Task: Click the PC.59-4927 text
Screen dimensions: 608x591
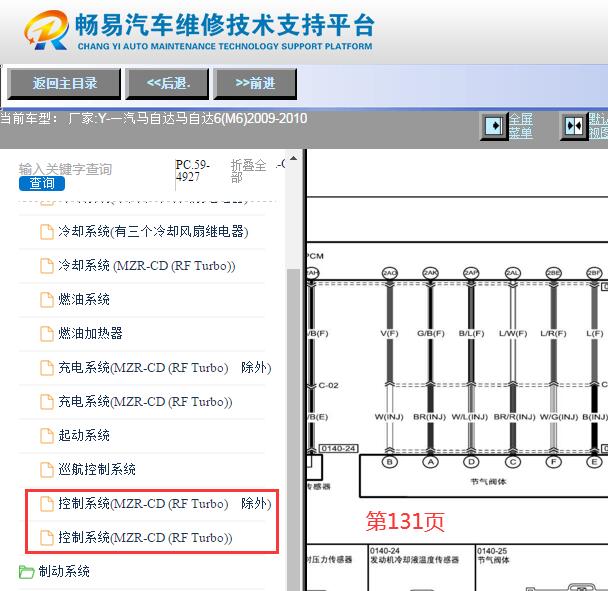Action: pos(192,171)
